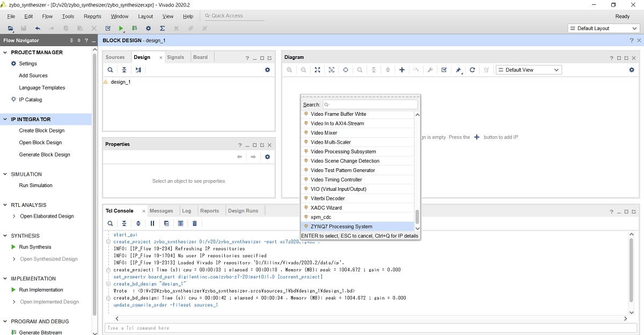
Task: Click Collapse All icon in Flow Navigator header
Action: [72, 41]
